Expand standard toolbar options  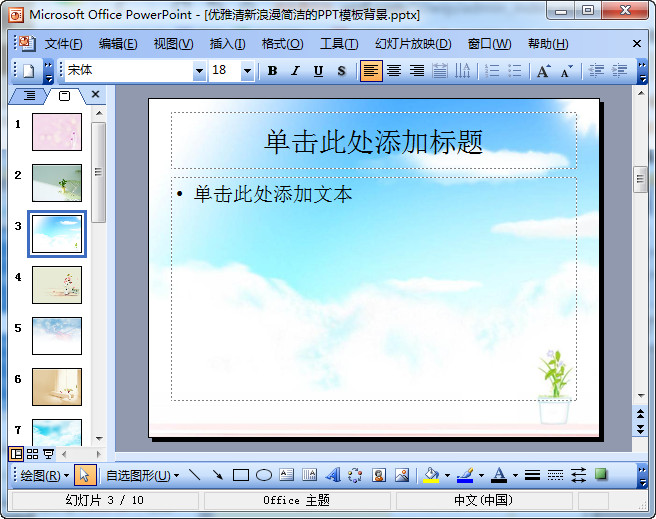click(x=49, y=72)
